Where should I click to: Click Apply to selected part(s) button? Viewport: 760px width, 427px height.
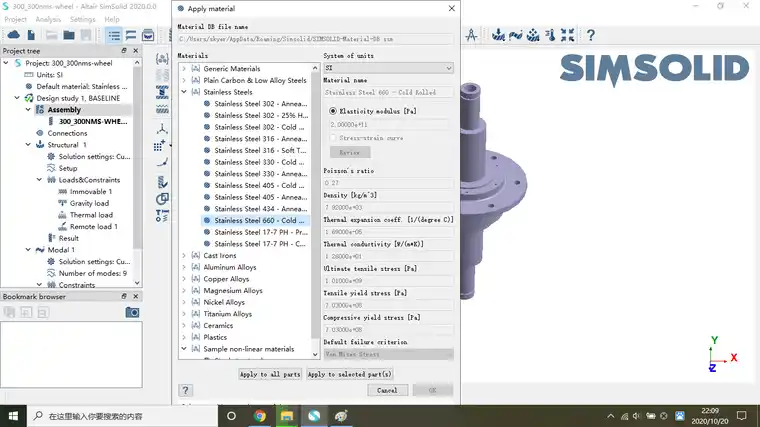click(349, 374)
